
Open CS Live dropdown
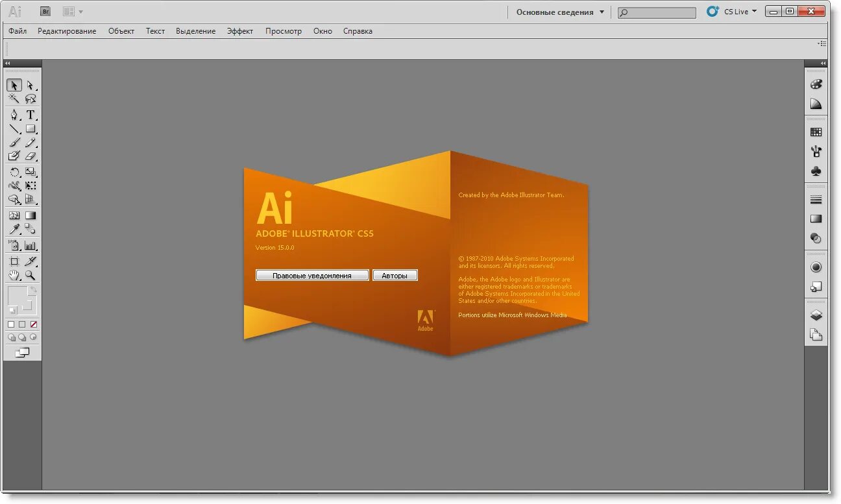[733, 12]
